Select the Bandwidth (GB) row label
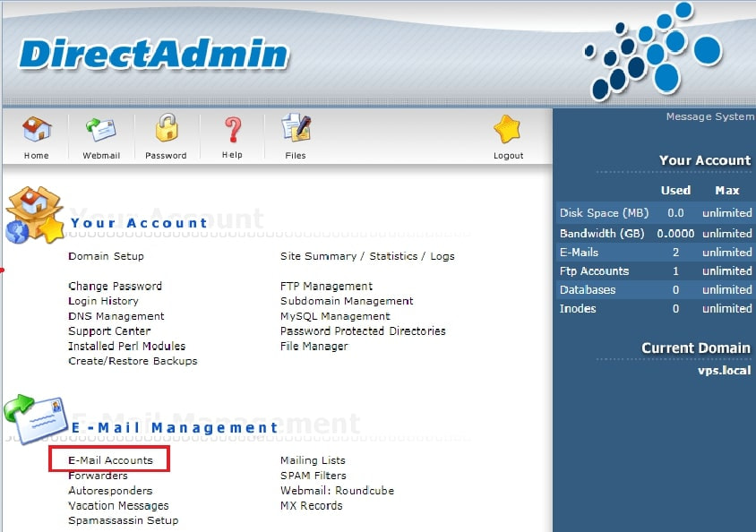The image size is (756, 532). [x=602, y=233]
